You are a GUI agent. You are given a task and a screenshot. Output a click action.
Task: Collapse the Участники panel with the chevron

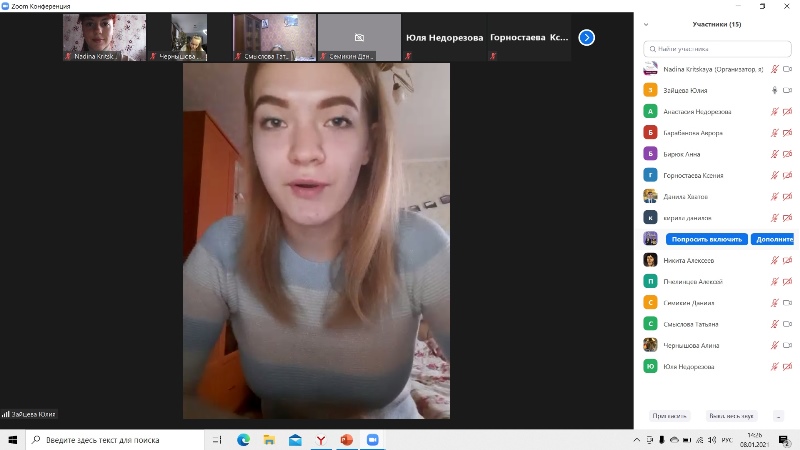647,24
